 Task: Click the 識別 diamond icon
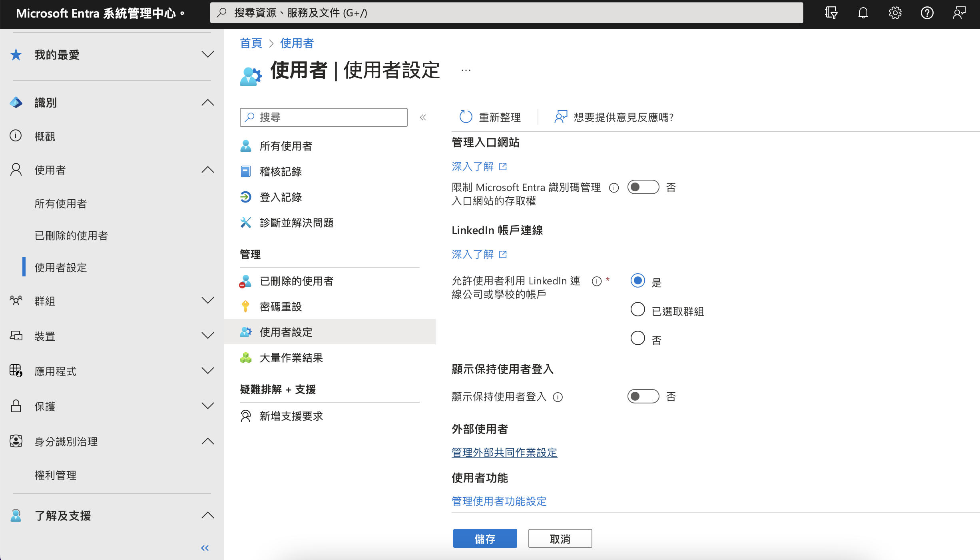[16, 103]
